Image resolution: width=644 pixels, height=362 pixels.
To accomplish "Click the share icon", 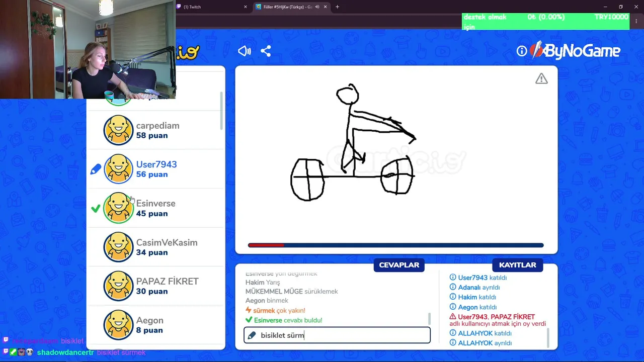I will click(x=266, y=51).
